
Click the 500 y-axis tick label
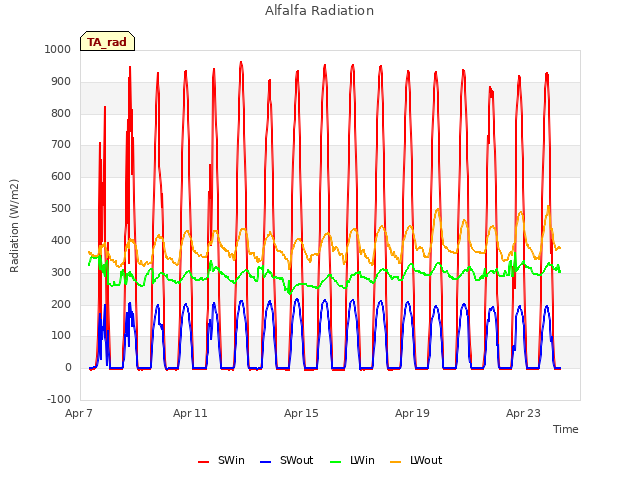coord(61,208)
